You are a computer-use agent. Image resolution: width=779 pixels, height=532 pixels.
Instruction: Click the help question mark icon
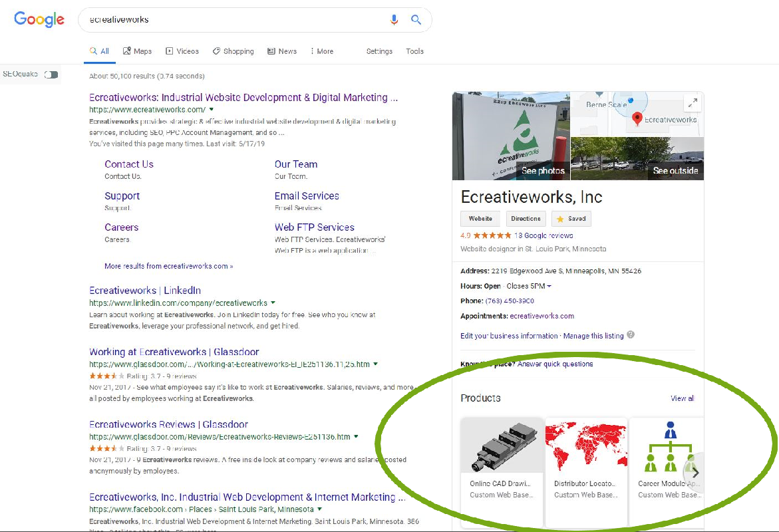coord(631,334)
